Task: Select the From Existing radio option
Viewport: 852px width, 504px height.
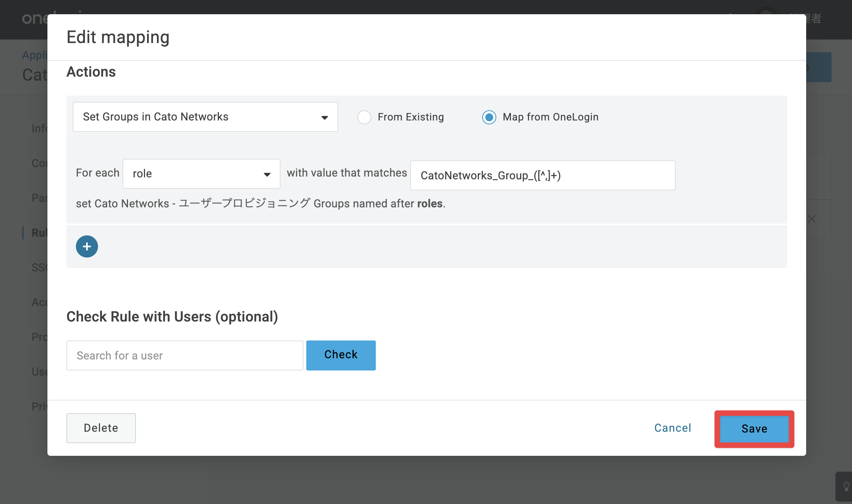Action: pos(364,117)
